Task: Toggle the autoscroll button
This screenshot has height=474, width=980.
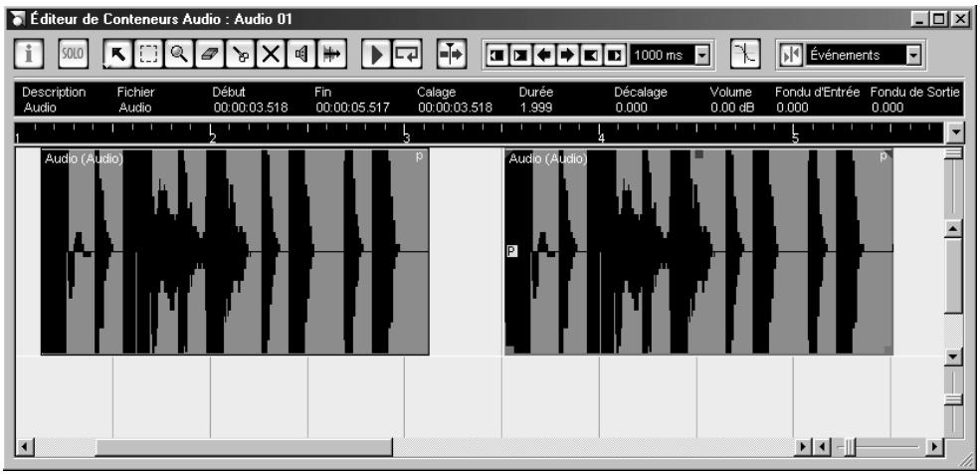Action: pyautogui.click(x=452, y=55)
